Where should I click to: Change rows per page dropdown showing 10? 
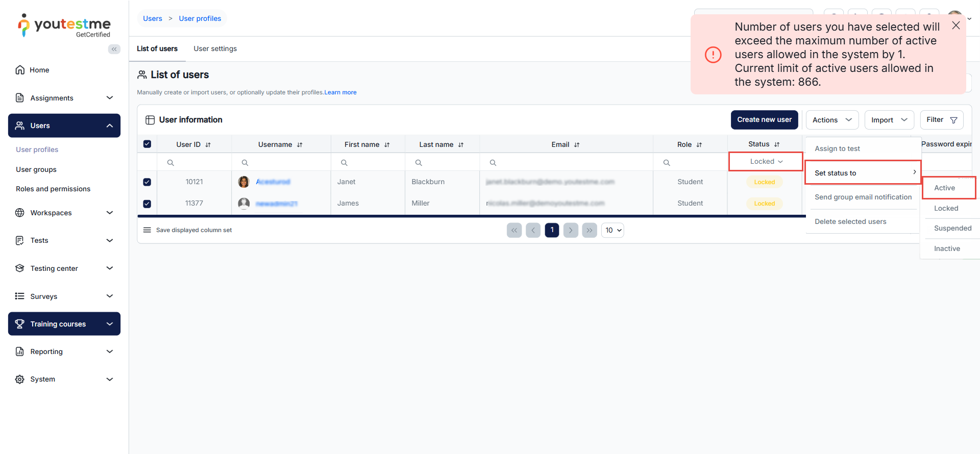click(x=612, y=230)
